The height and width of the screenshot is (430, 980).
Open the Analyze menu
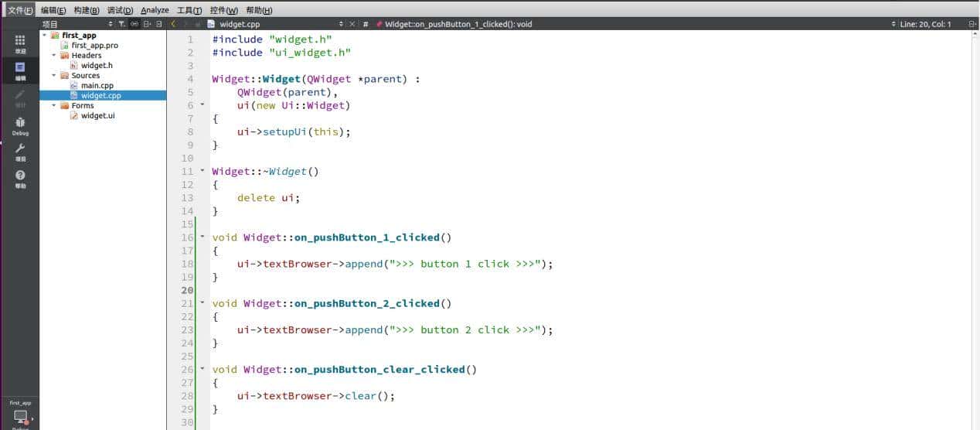click(155, 10)
